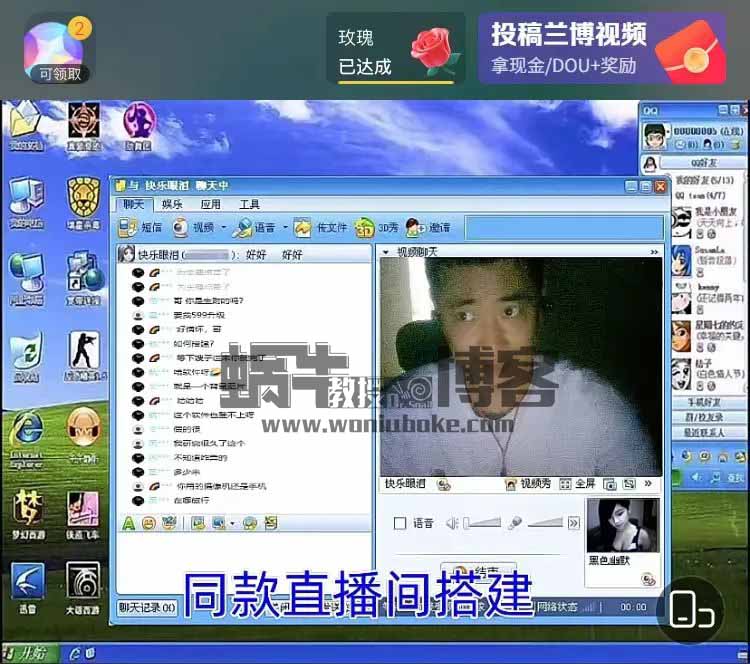Screen dimensions: 750x664
Task: Click the Windows 开始 start button
Action: pyautogui.click(x=28, y=653)
